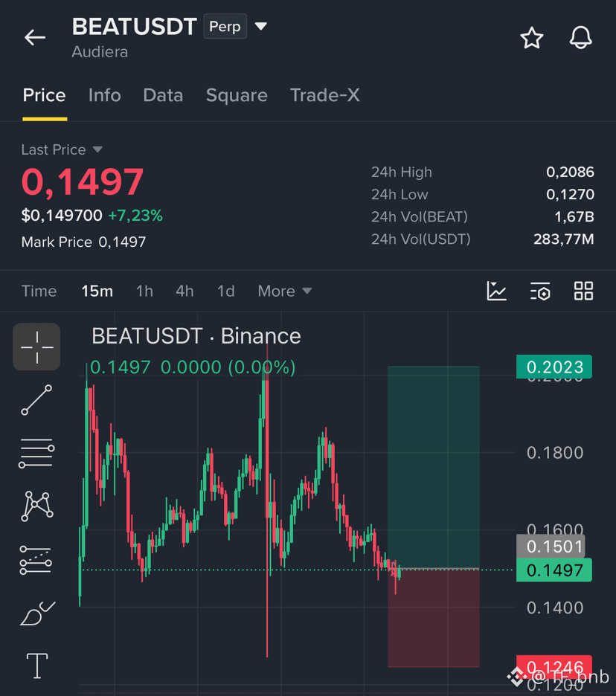
Task: Click the $0,149700 USD price text
Action: click(62, 216)
